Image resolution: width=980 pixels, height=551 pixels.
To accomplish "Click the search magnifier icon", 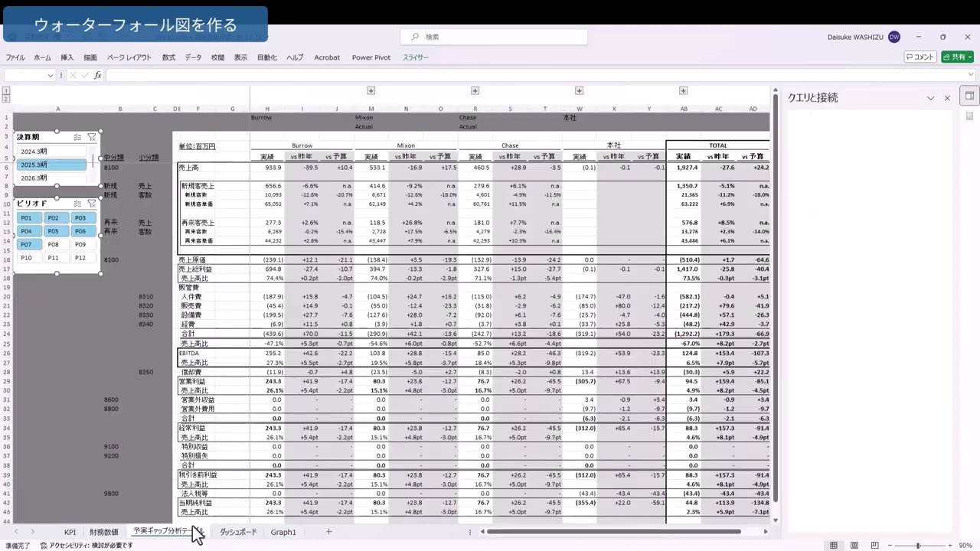I will coord(415,37).
